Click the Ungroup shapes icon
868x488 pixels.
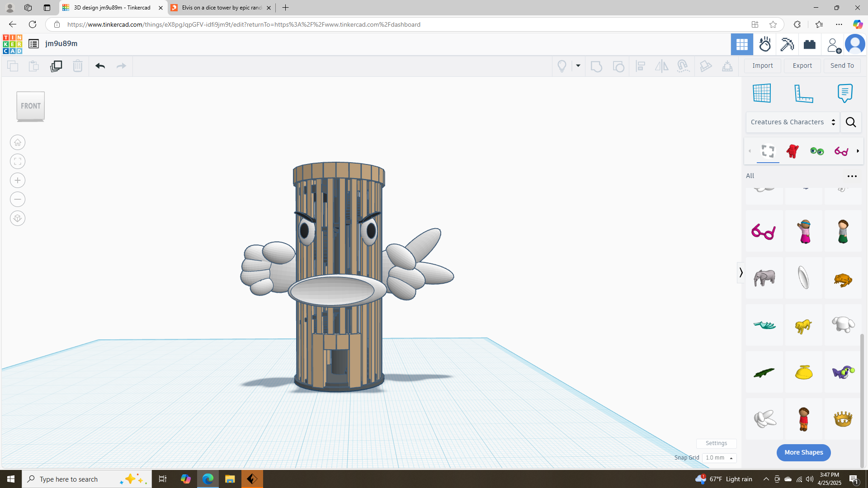[x=618, y=66]
